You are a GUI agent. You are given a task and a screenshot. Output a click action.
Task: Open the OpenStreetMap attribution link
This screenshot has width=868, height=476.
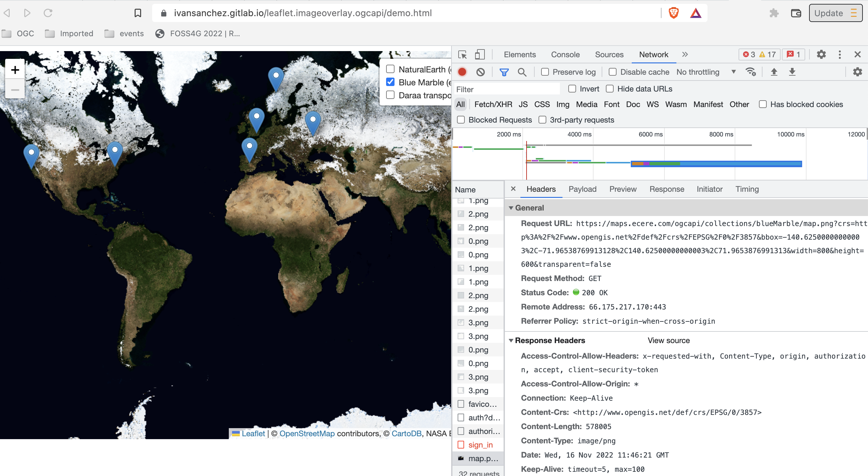click(x=306, y=433)
